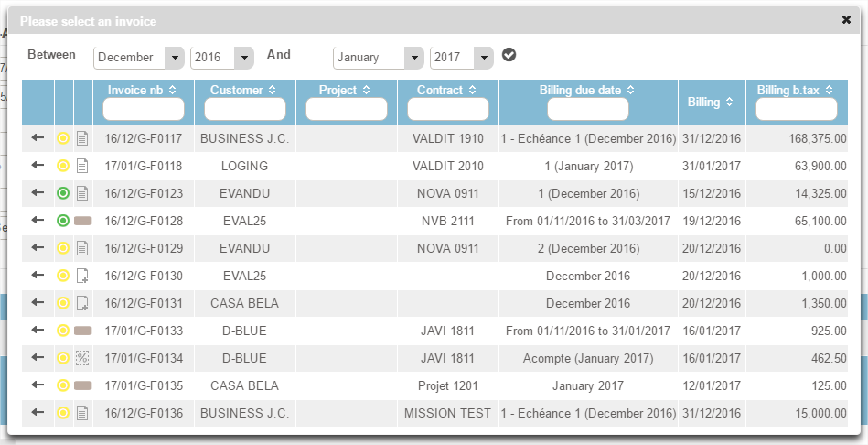Open the December start month dropdown

click(x=174, y=58)
